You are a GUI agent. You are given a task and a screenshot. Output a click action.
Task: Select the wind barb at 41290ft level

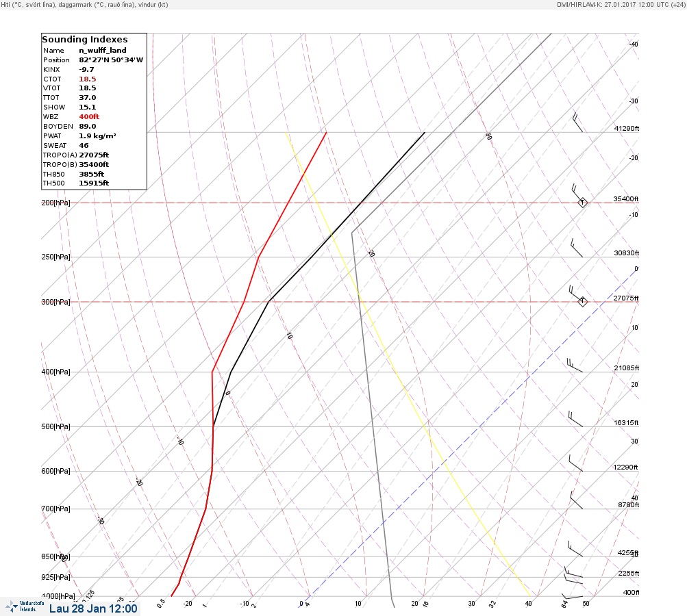coord(578,122)
